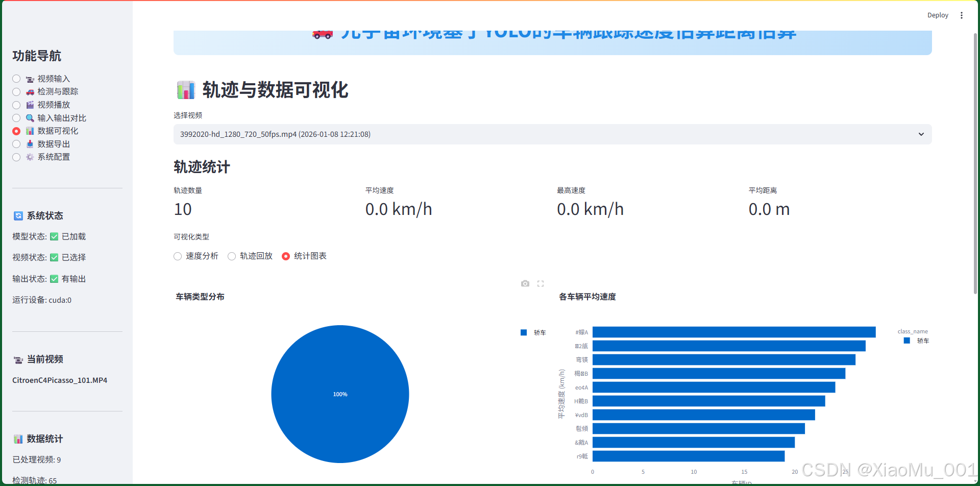Screen dimensions: 980x486
Task: Open the 选择视频 dropdown
Action: coord(552,134)
